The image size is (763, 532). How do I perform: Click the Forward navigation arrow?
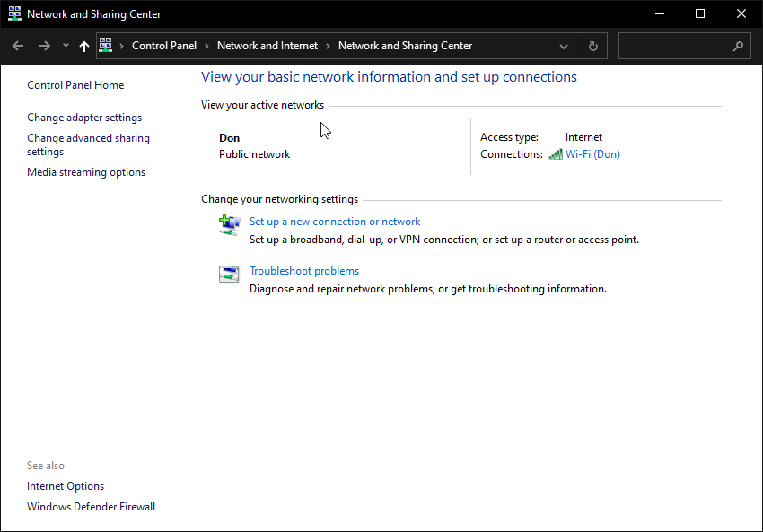coord(44,46)
